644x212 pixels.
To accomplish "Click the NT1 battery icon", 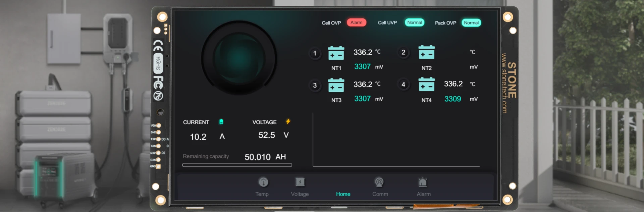I will click(x=336, y=53).
